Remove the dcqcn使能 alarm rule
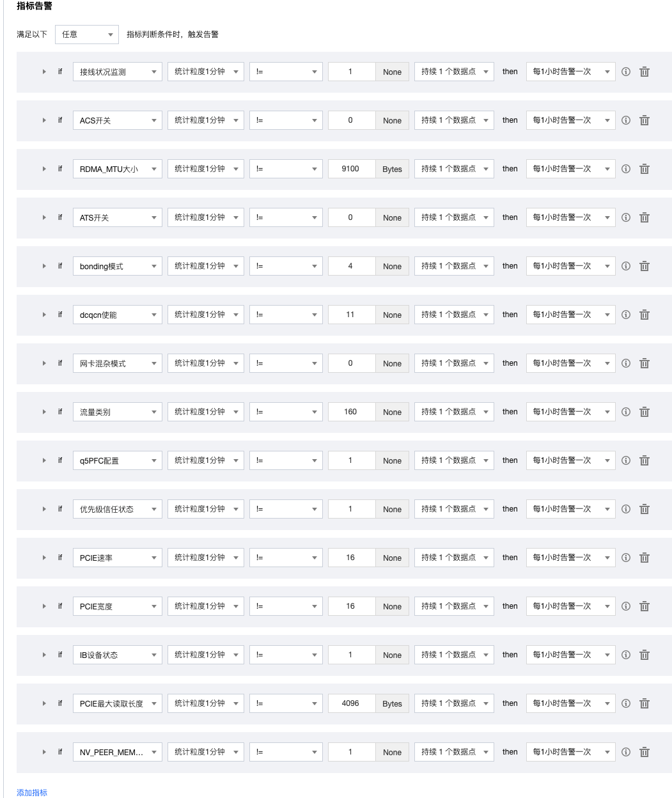 645,315
